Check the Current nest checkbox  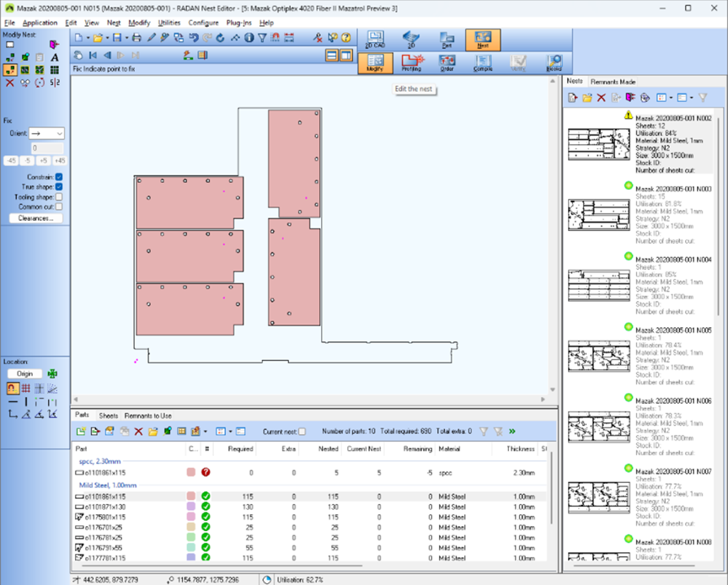pos(302,432)
